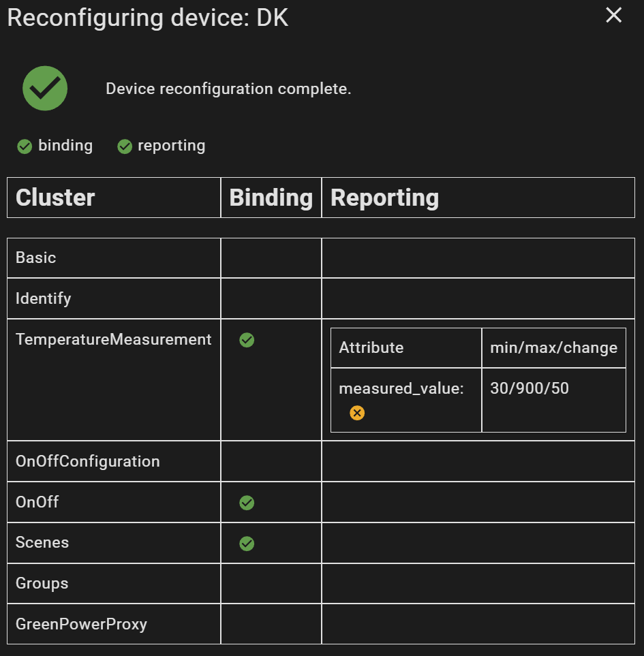The width and height of the screenshot is (644, 656).
Task: Click the Basic cluster row
Action: pyautogui.click(x=36, y=257)
